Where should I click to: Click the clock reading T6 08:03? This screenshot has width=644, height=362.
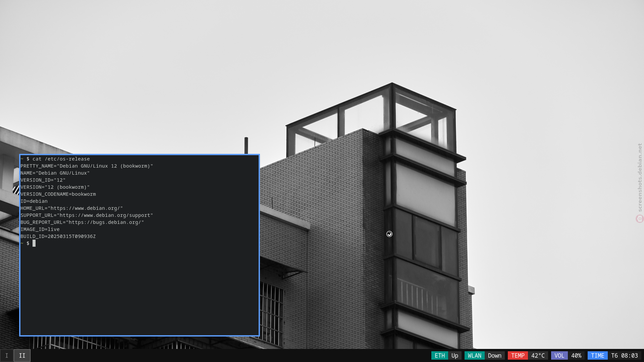pos(625,356)
